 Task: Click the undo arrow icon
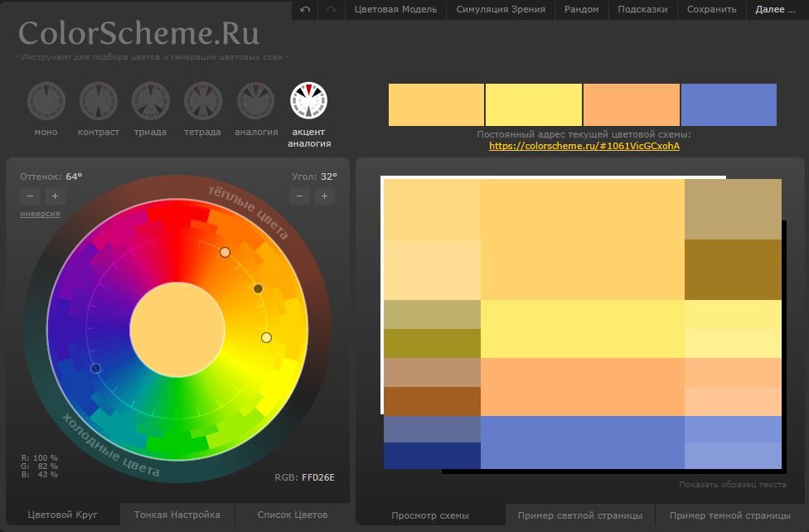305,9
